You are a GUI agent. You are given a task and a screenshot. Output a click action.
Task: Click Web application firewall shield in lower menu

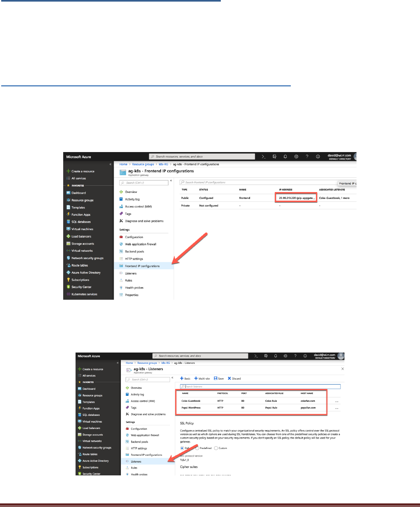[127, 435]
